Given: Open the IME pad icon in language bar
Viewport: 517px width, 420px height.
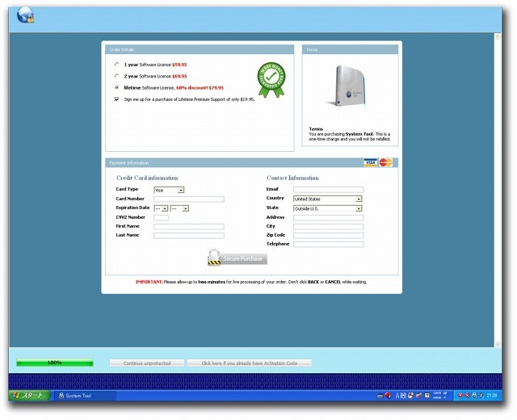Looking at the screenshot, I should tap(410, 395).
